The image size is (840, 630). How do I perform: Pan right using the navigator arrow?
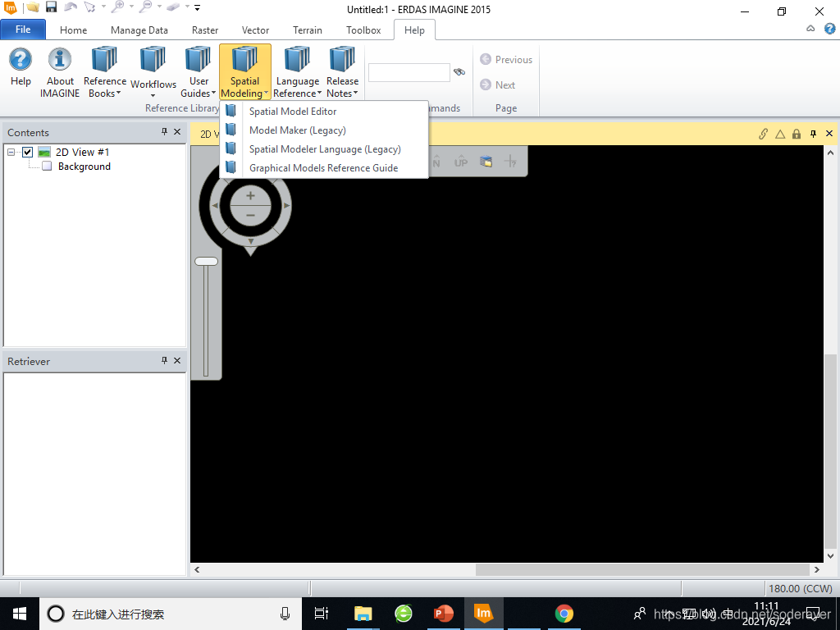286,205
